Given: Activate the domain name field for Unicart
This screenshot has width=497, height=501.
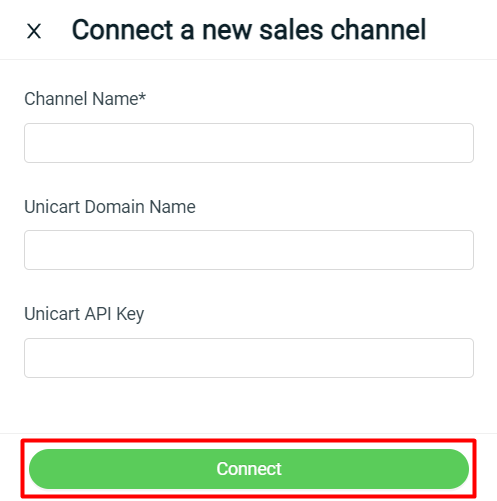Looking at the screenshot, I should 249,250.
